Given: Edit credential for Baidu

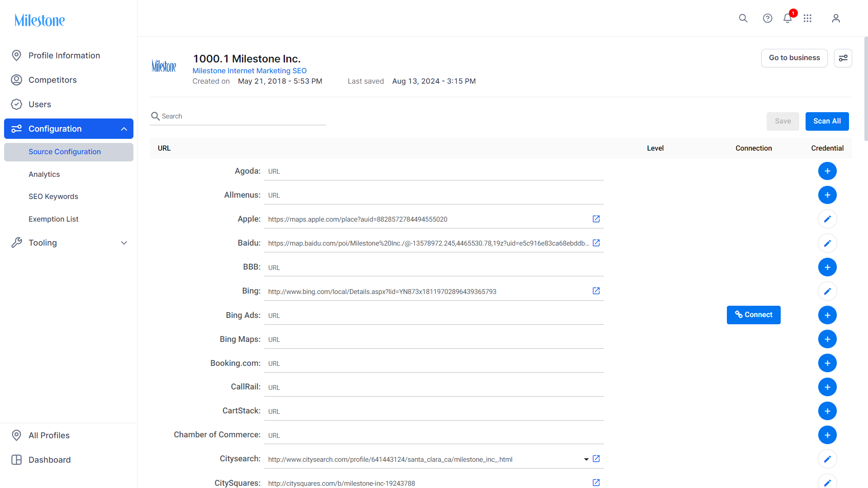Looking at the screenshot, I should click(827, 243).
